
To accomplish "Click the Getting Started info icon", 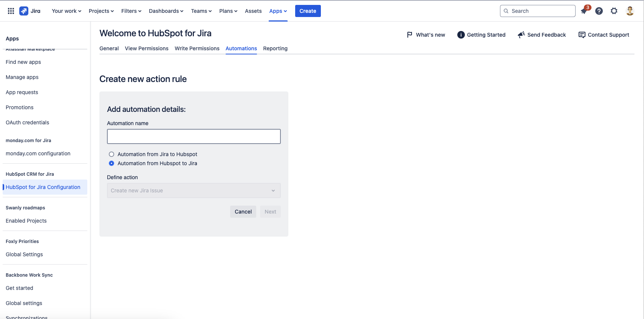I will 461,35.
